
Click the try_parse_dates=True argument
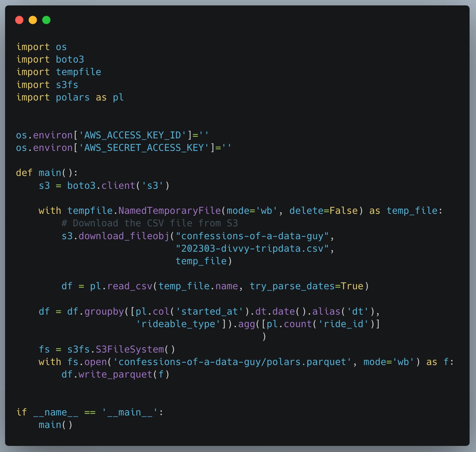(308, 286)
